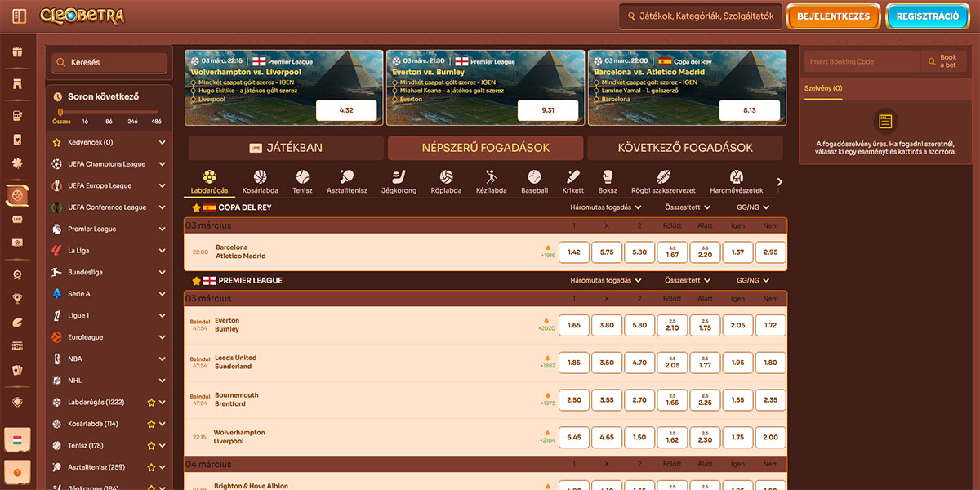Viewport: 980px width, 490px height.
Task: Click the REGISZTRÁCIÓ button
Action: point(927,16)
